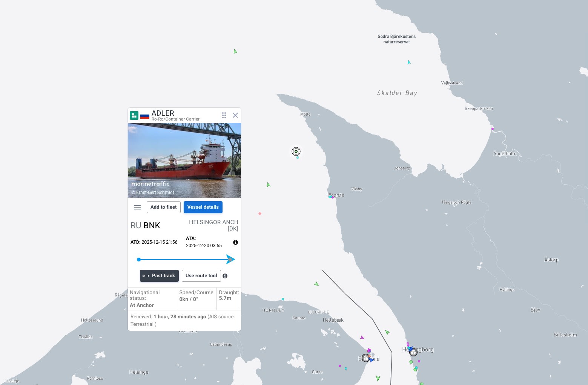
Task: Click info icon beside Use route tool
Action: [225, 276]
